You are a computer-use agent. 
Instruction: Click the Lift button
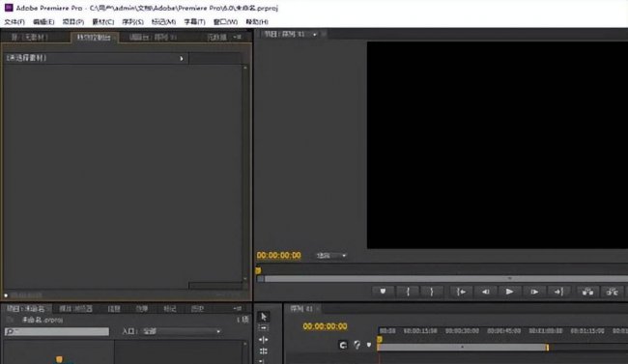588,292
